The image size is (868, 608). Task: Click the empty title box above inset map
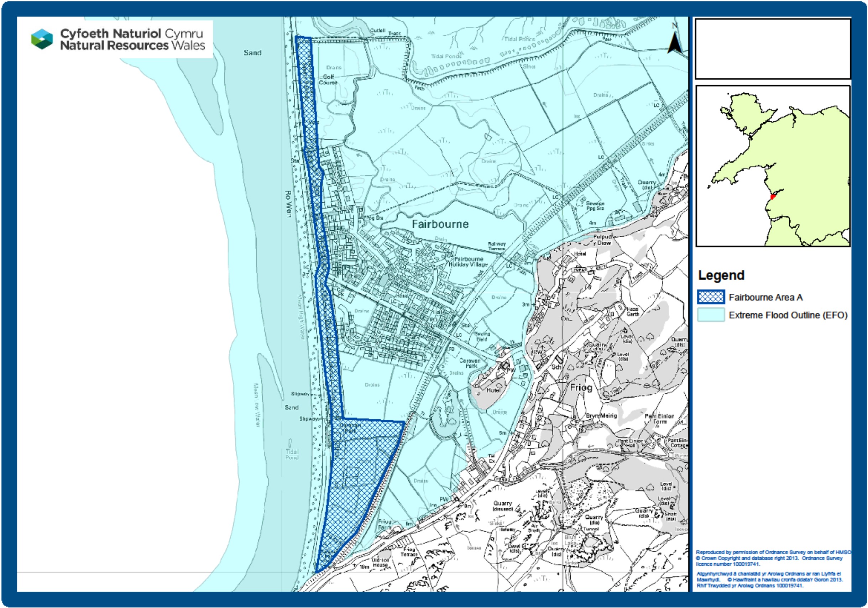point(773,49)
